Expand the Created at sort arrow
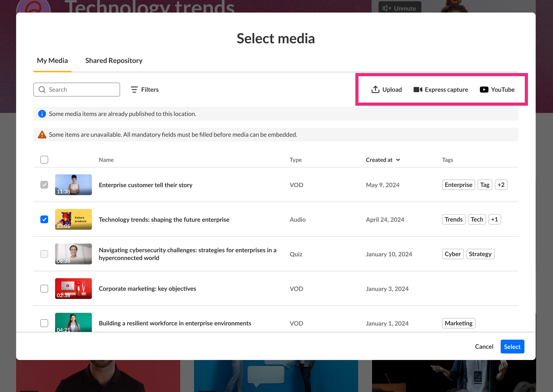Image resolution: width=553 pixels, height=392 pixels. coord(398,160)
